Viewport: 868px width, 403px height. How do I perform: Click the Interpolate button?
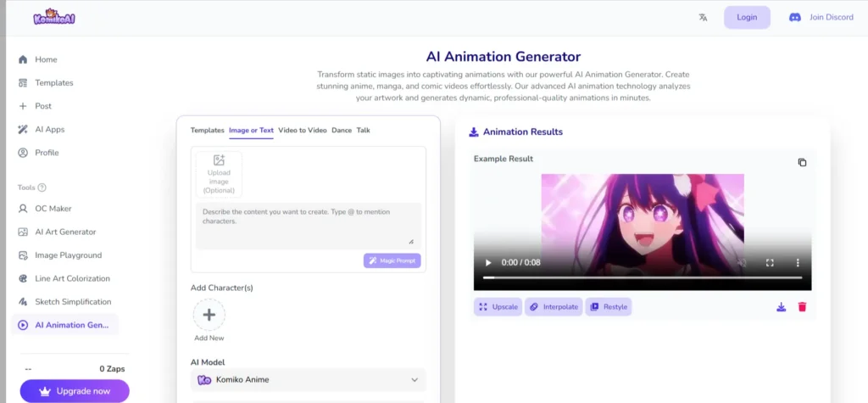pyautogui.click(x=554, y=306)
